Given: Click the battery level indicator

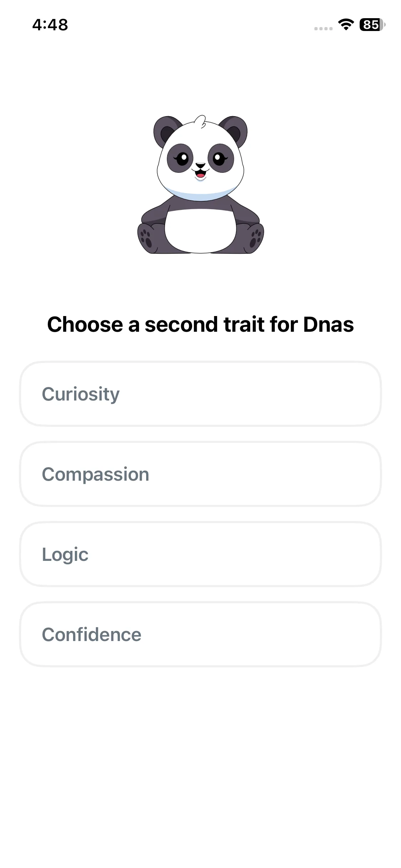Looking at the screenshot, I should coord(372,25).
